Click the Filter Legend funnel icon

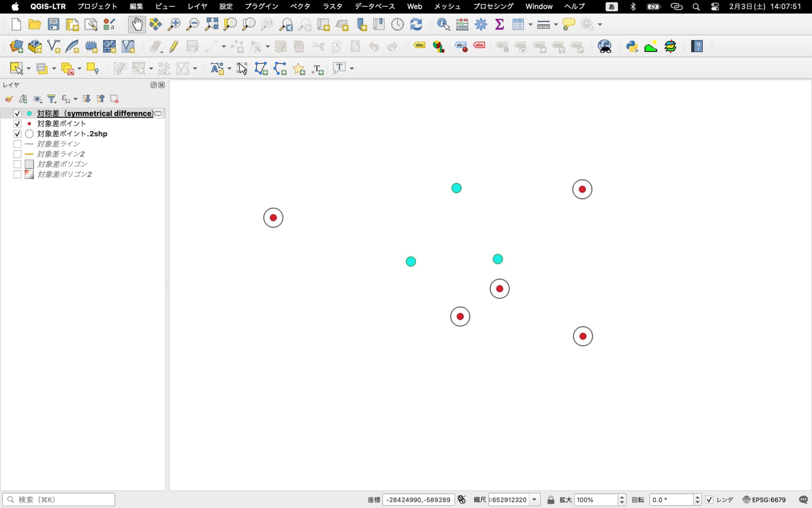52,99
